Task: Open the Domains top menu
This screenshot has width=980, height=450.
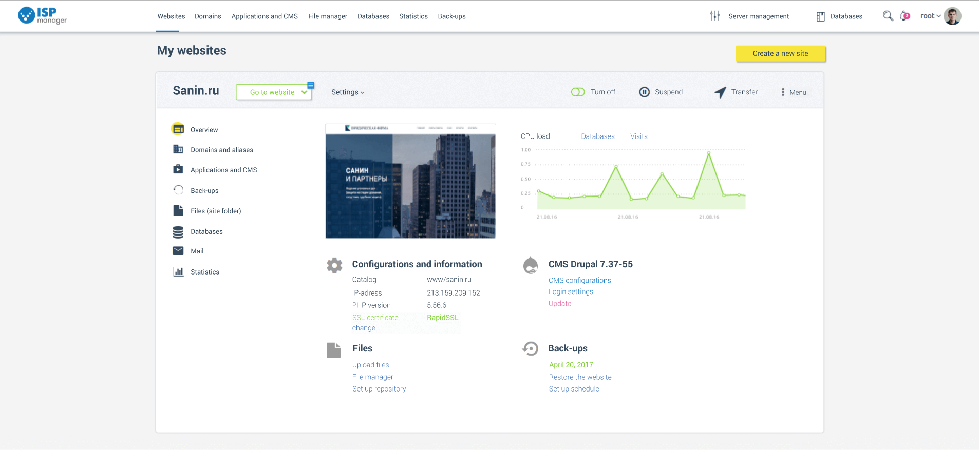Action: (208, 16)
